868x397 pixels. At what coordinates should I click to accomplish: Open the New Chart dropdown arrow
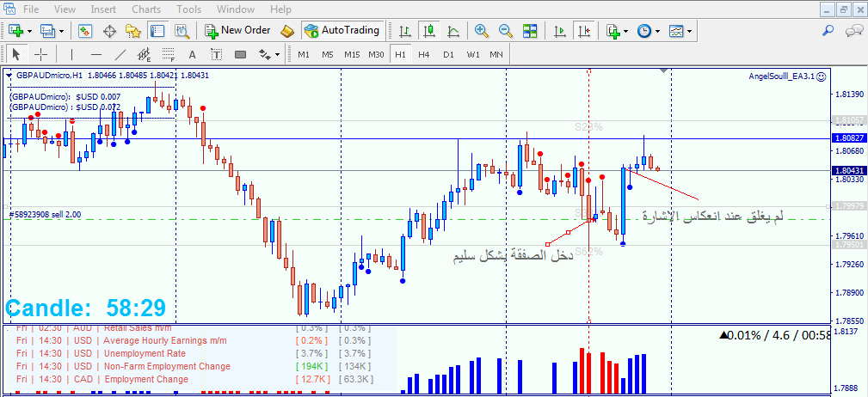tap(30, 31)
